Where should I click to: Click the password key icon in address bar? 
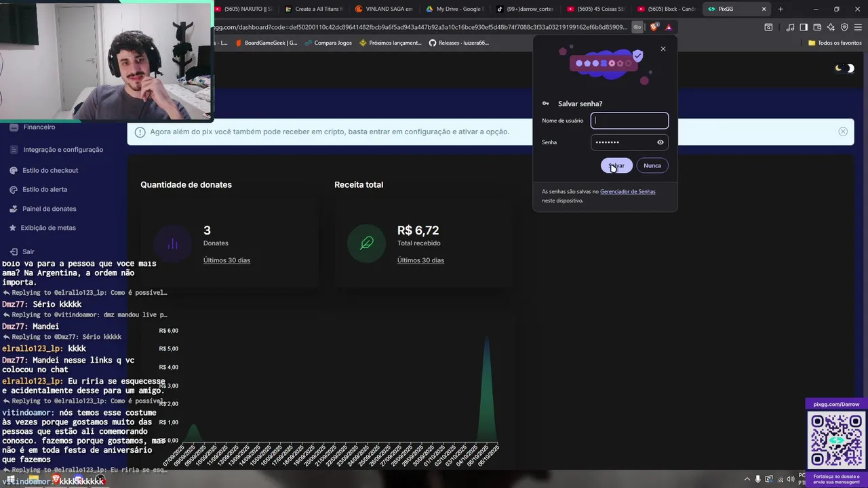tap(637, 27)
